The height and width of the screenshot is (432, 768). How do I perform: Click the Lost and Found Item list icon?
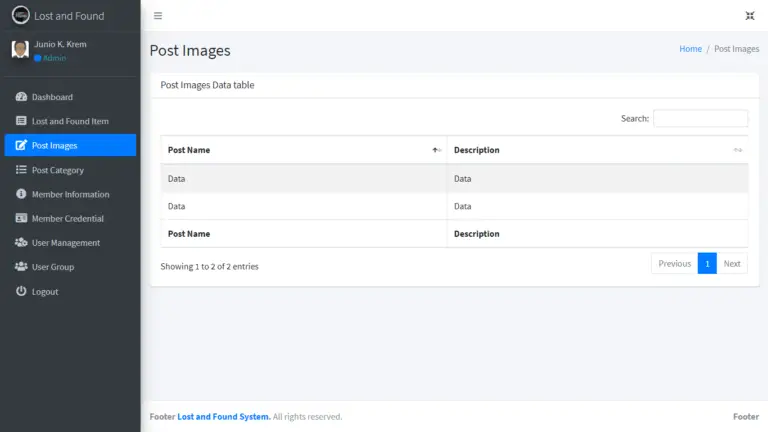click(x=21, y=120)
